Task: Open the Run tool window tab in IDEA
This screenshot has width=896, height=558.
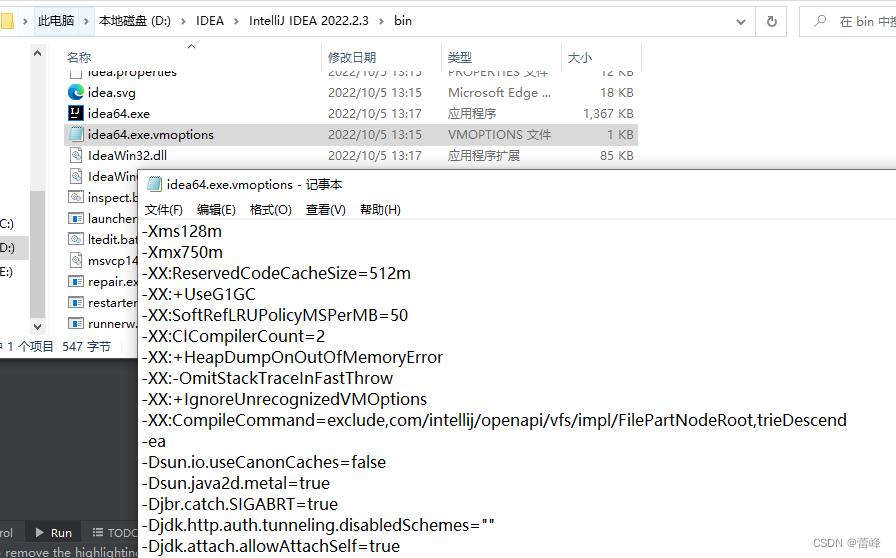Action: [x=54, y=532]
